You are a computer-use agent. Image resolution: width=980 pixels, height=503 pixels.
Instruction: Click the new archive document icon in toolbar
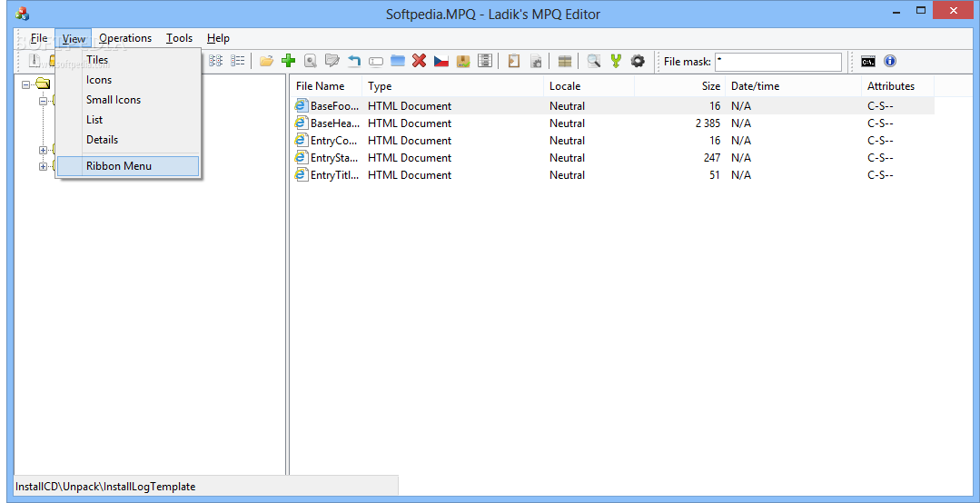point(35,61)
